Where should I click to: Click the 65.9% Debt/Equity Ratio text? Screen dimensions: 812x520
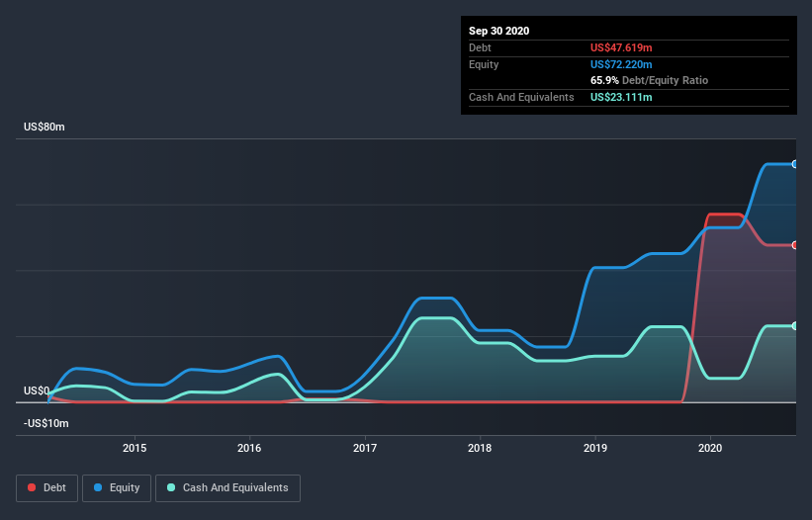649,80
